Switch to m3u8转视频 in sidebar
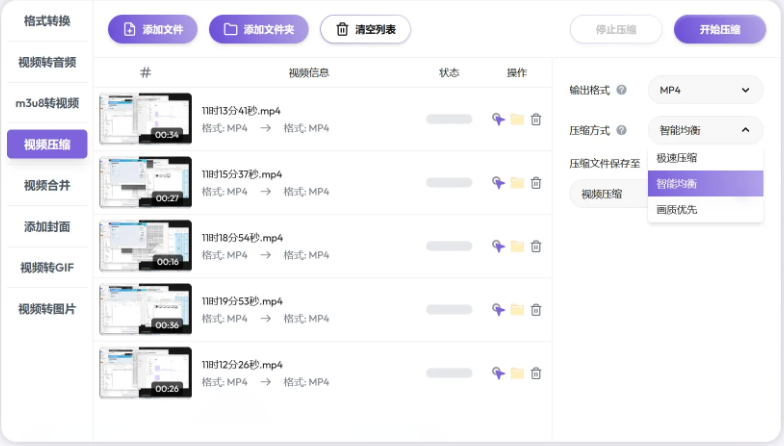 pyautogui.click(x=47, y=103)
